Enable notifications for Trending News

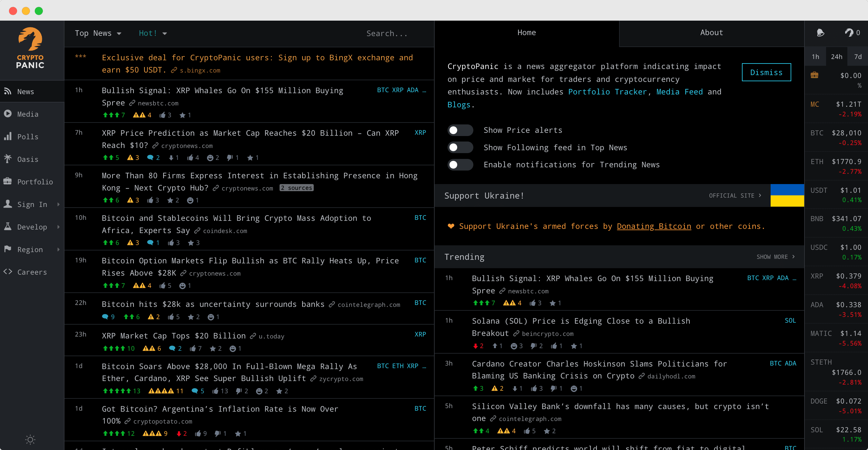[x=460, y=165]
